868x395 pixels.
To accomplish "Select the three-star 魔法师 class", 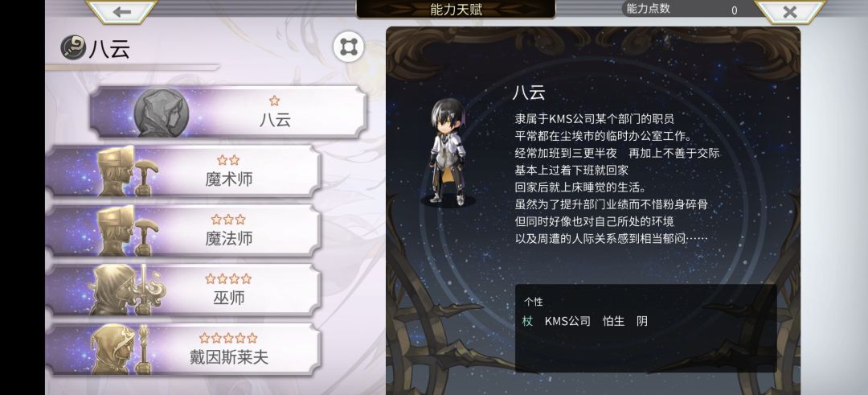I will 184,230.
